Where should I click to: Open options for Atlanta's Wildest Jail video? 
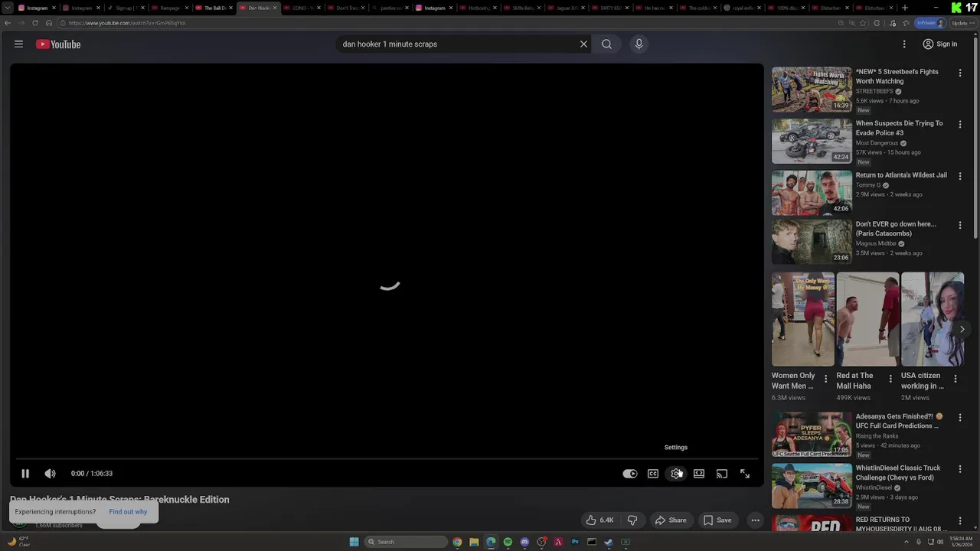960,175
